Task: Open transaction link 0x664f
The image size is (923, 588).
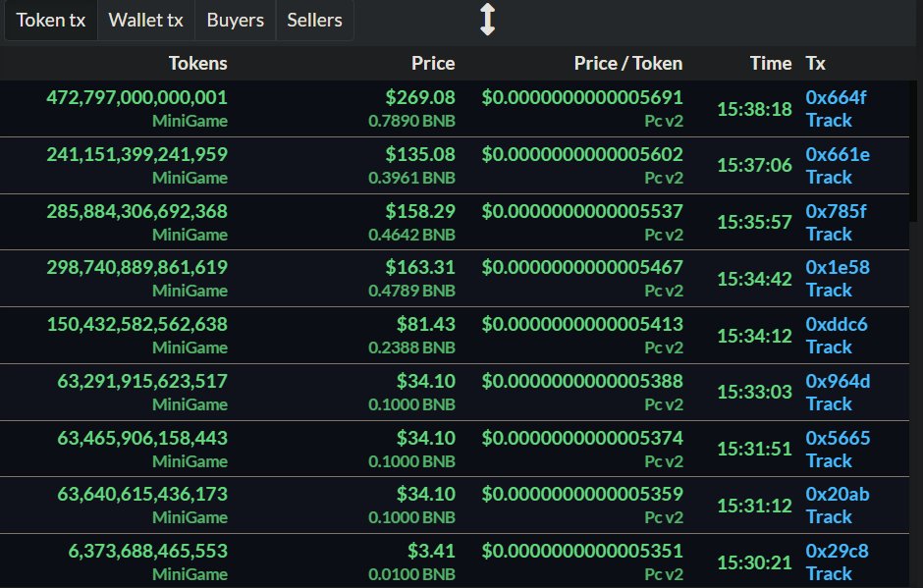Action: (836, 97)
